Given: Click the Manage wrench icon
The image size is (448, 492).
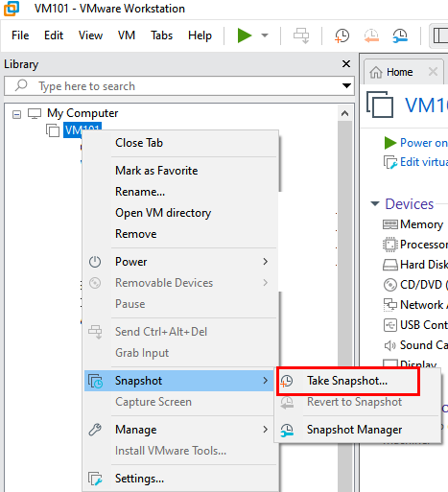Looking at the screenshot, I should 95,430.
